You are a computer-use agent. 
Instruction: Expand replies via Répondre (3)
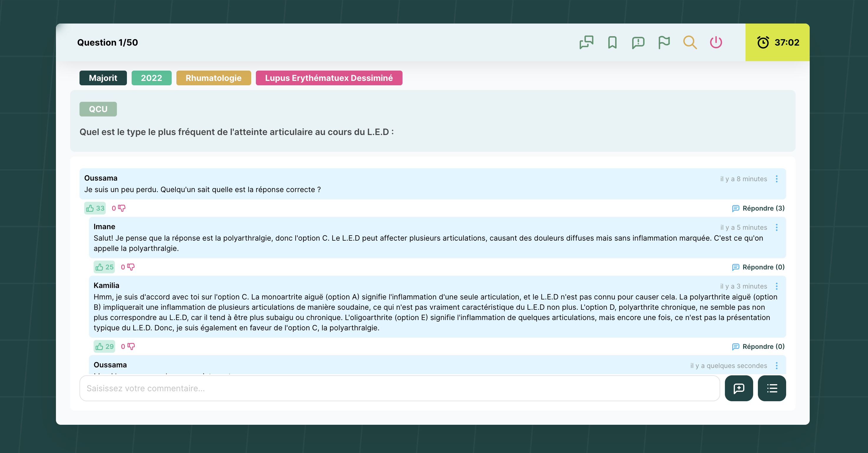tap(758, 208)
